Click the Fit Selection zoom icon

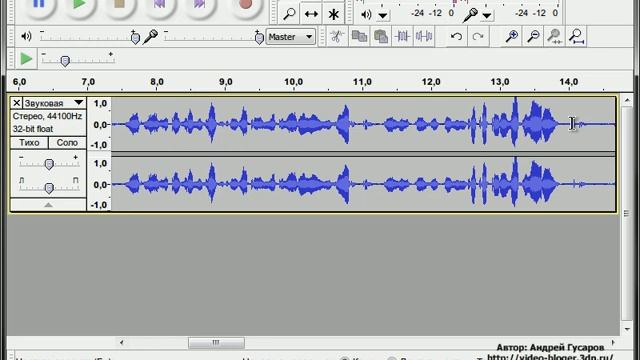[x=555, y=36]
